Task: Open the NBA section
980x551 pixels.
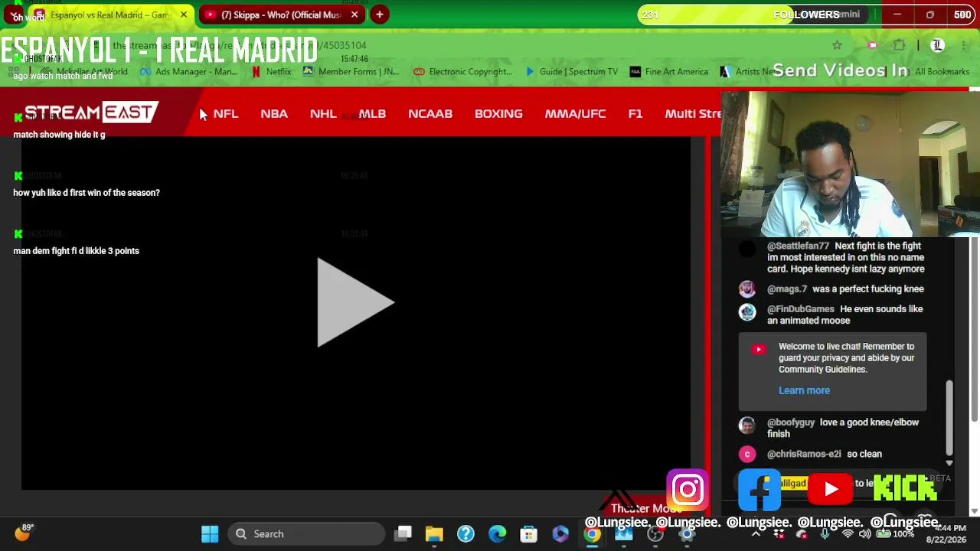Action: (x=274, y=113)
